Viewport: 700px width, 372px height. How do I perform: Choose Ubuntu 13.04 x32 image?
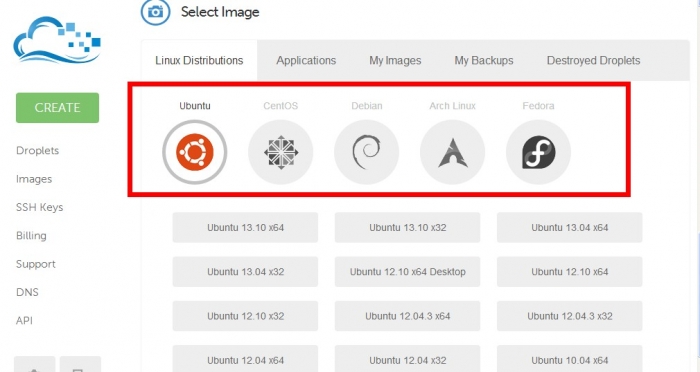click(x=246, y=272)
